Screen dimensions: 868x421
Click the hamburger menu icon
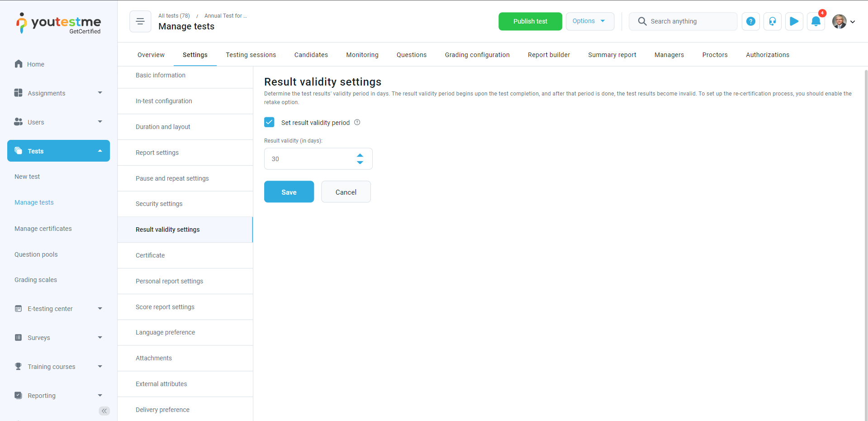[140, 21]
